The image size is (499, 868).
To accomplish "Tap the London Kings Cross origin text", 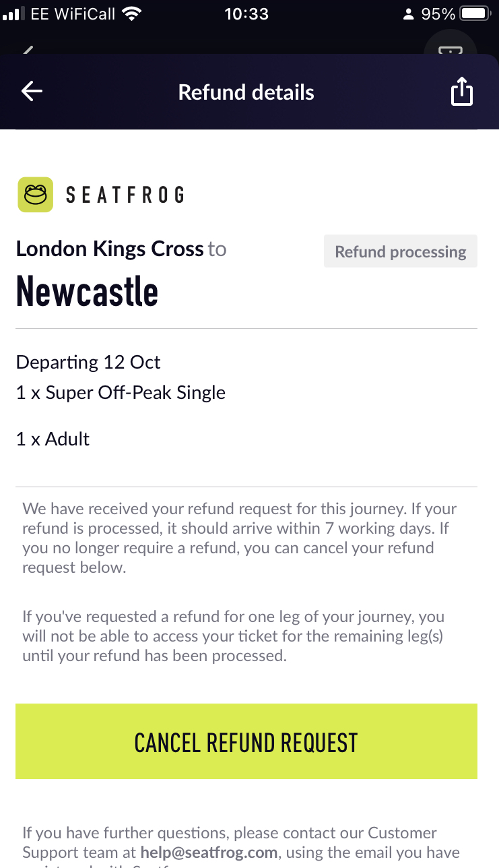I will [x=110, y=249].
